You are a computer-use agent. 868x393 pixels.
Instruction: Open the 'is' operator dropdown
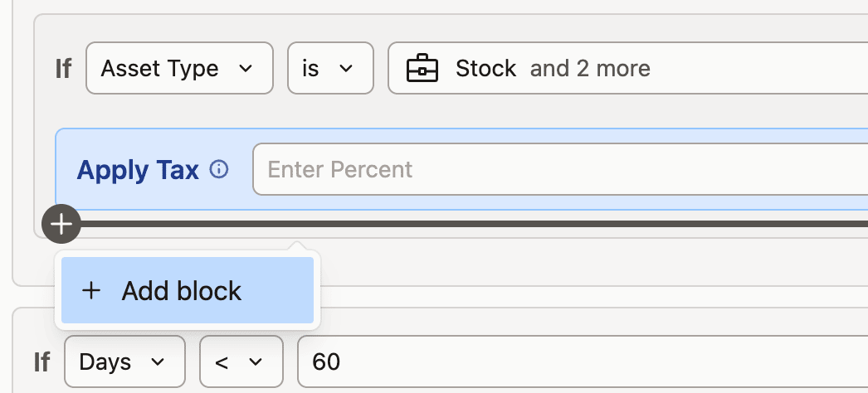pos(330,69)
